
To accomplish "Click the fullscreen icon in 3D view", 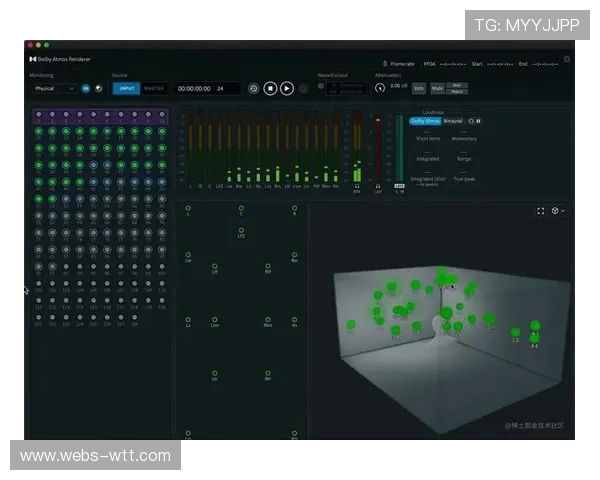I will pos(541,211).
